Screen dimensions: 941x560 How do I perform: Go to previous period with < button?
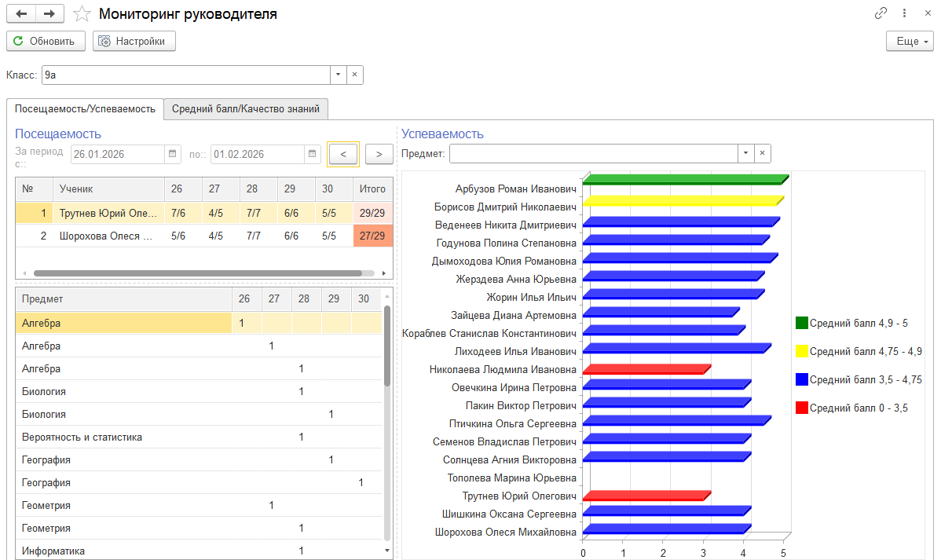pyautogui.click(x=343, y=154)
